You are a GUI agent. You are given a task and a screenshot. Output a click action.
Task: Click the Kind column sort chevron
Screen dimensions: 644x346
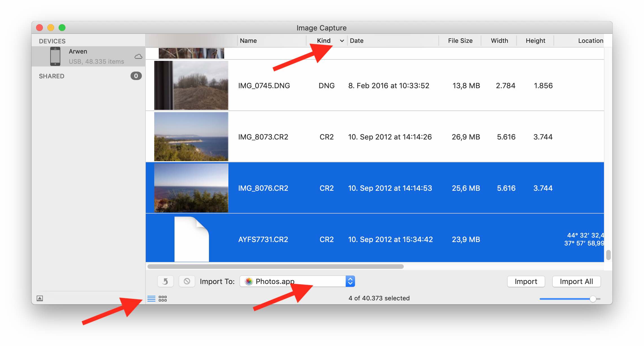[342, 41]
